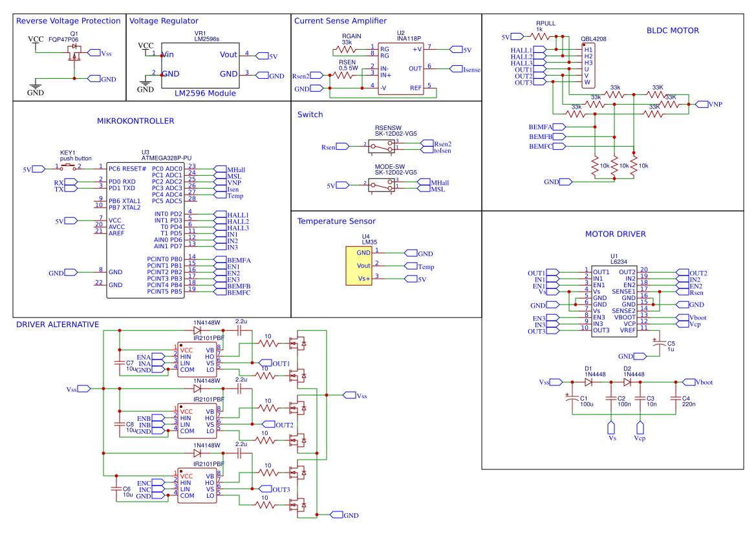
Task: Click the INA118P amplifier U2 body
Action: click(401, 68)
